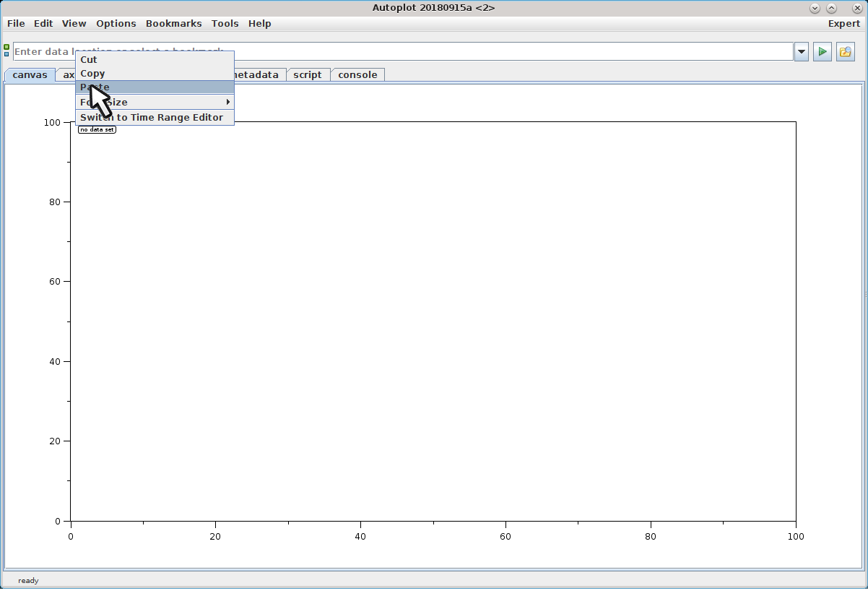Switch to the script tab
Image resolution: width=868 pixels, height=596 pixels.
(308, 75)
